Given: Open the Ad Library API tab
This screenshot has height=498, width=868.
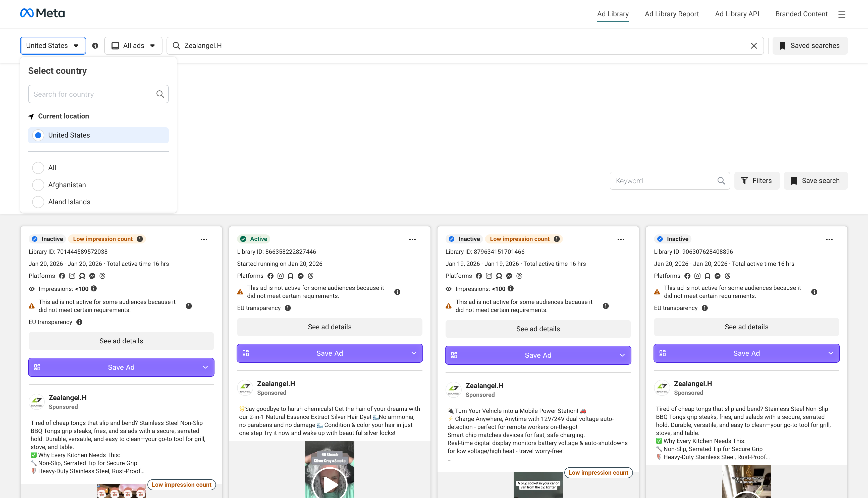Looking at the screenshot, I should point(737,14).
